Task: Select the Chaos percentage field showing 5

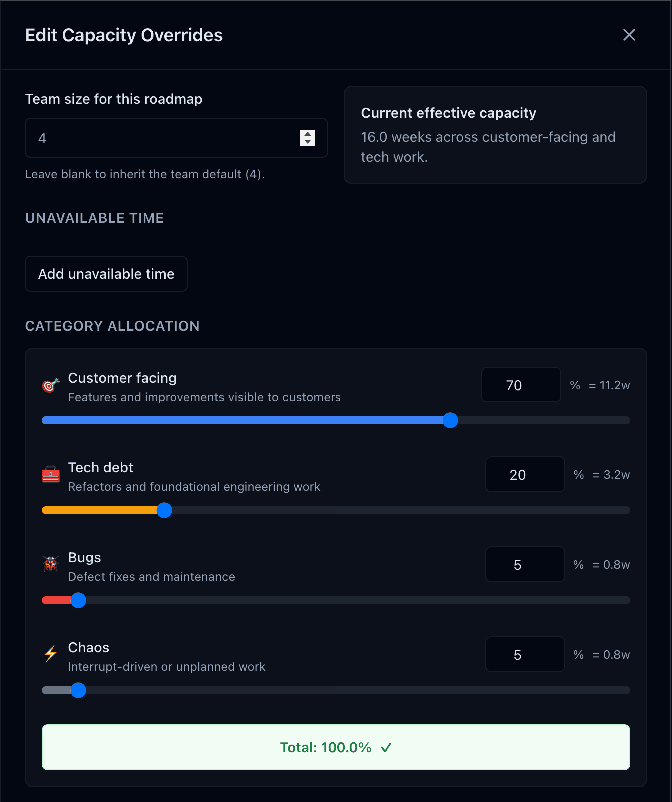Action: tap(525, 654)
